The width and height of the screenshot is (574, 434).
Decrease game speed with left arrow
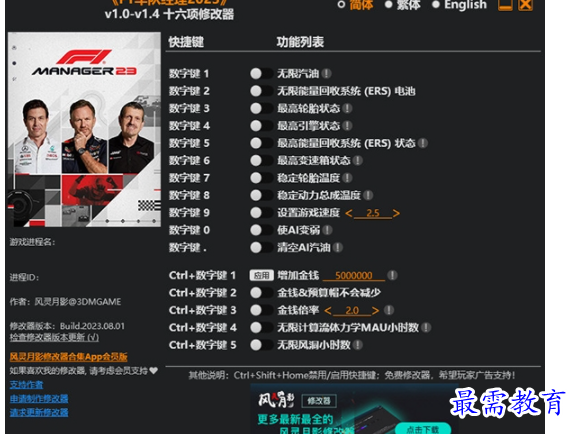tap(348, 213)
